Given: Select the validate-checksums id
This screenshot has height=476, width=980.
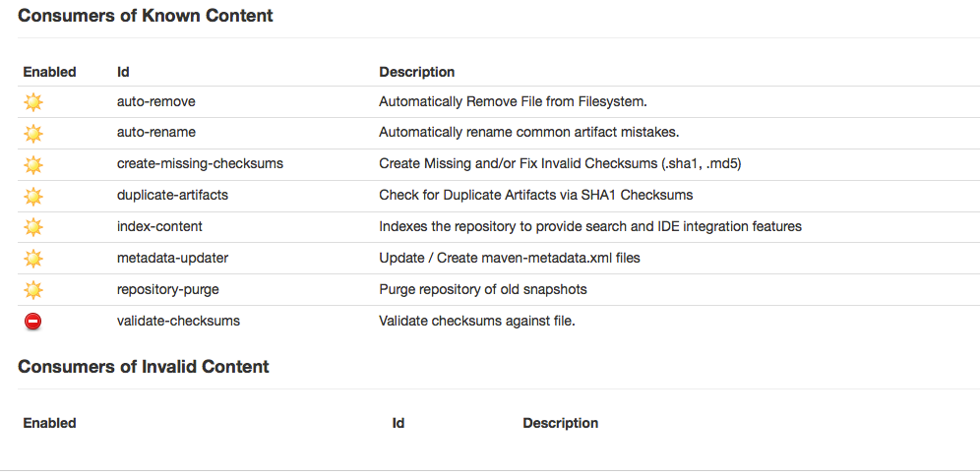Looking at the screenshot, I should 178,321.
